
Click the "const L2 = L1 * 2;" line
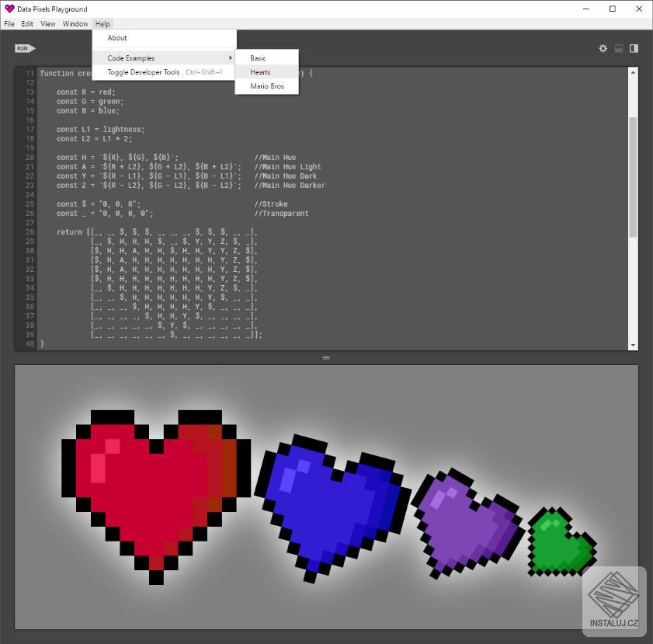click(x=94, y=139)
